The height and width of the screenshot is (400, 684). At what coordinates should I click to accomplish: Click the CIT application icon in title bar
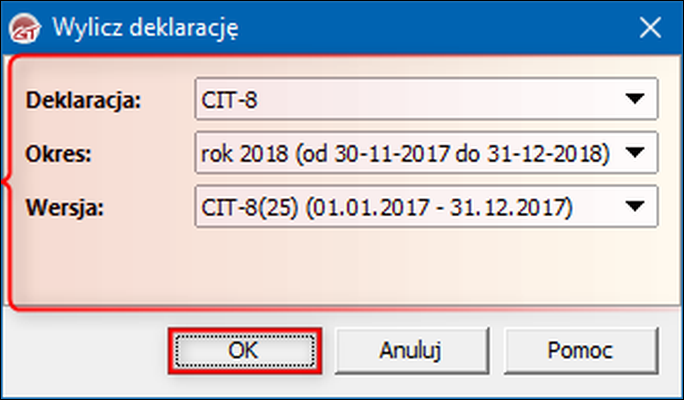point(25,29)
